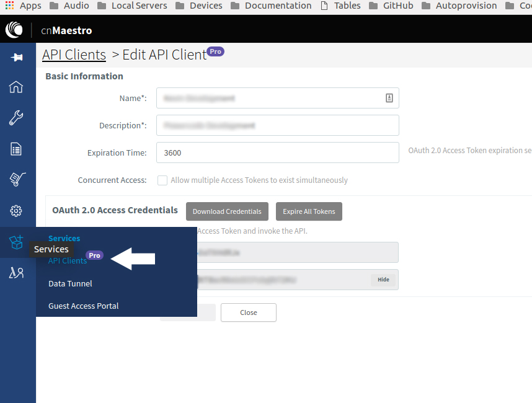Open the Audio bookmarks folder

click(x=69, y=6)
